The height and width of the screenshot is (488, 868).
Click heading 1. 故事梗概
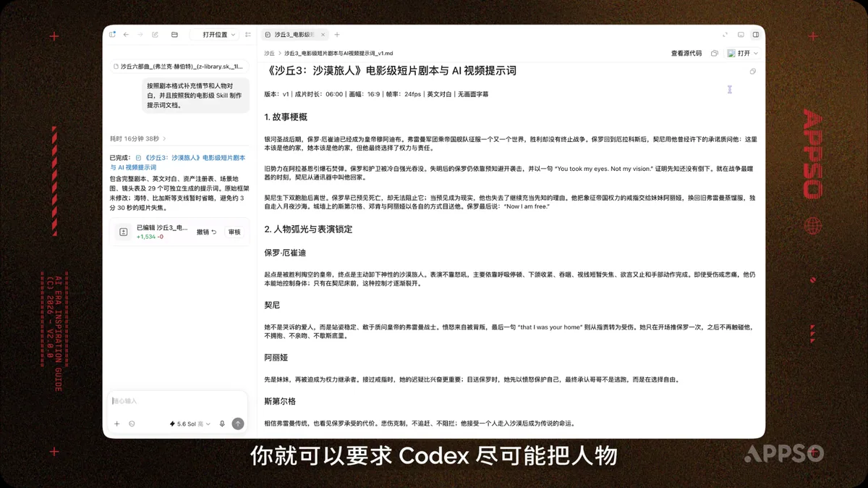pos(286,117)
